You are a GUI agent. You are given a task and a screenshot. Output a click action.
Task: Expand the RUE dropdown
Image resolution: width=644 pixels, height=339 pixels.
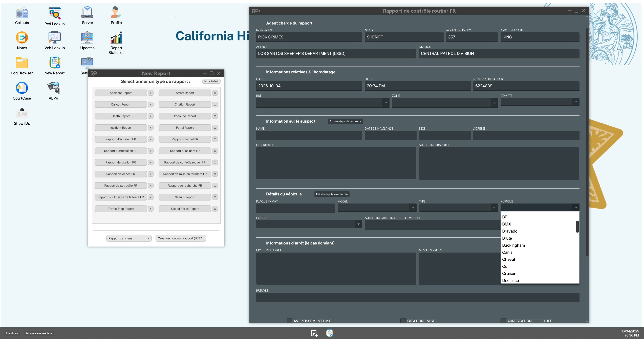click(x=385, y=103)
